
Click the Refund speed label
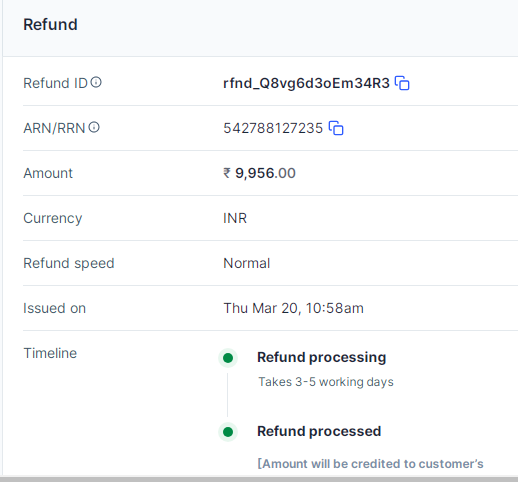(69, 264)
